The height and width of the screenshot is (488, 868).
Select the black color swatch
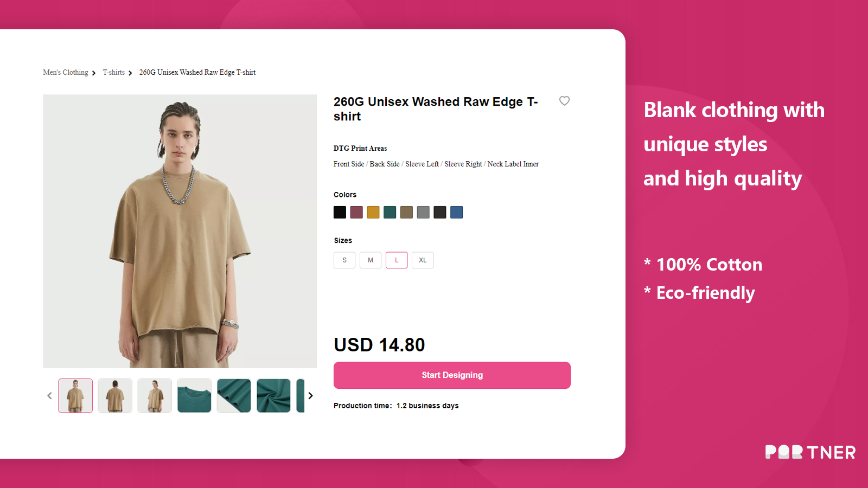coord(340,213)
